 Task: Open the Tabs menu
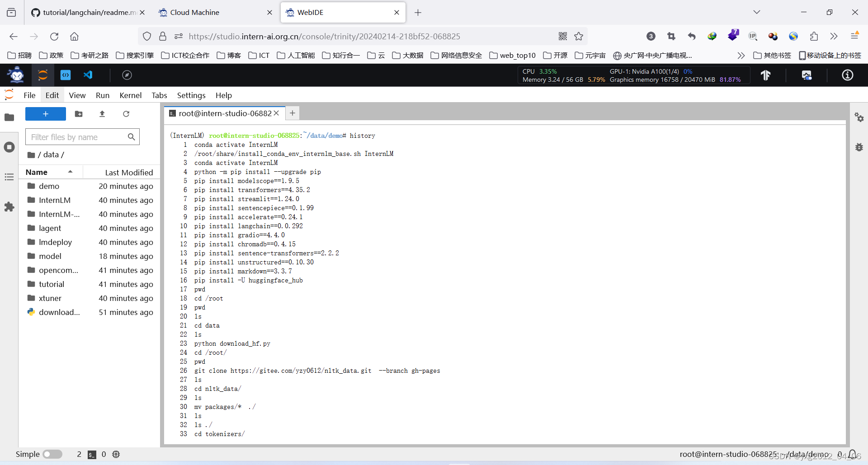tap(159, 95)
